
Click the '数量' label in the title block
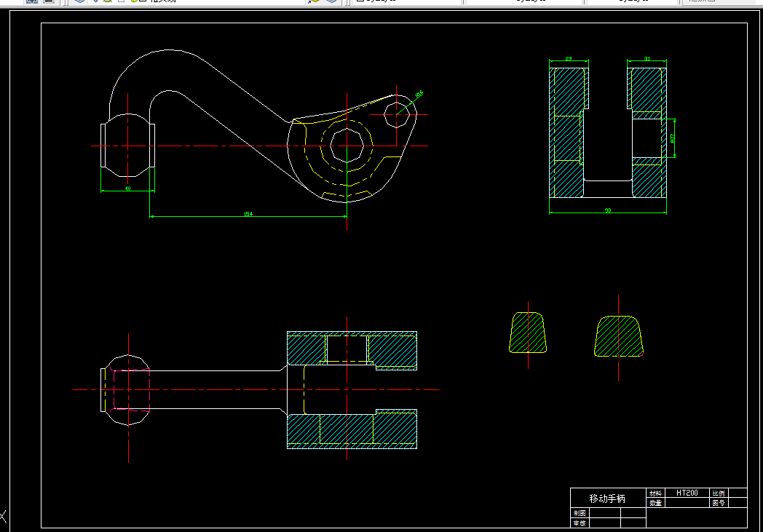pos(655,503)
